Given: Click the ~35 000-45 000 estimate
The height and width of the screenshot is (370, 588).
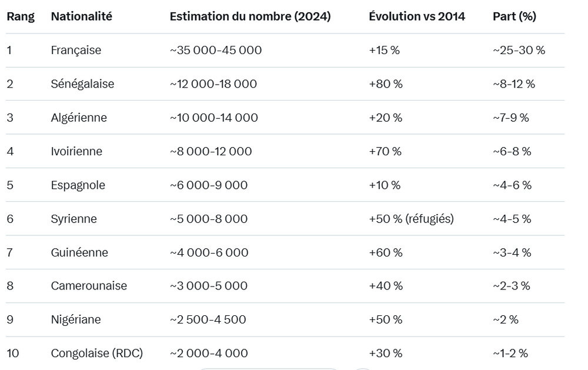Looking at the screenshot, I should click(x=216, y=51).
